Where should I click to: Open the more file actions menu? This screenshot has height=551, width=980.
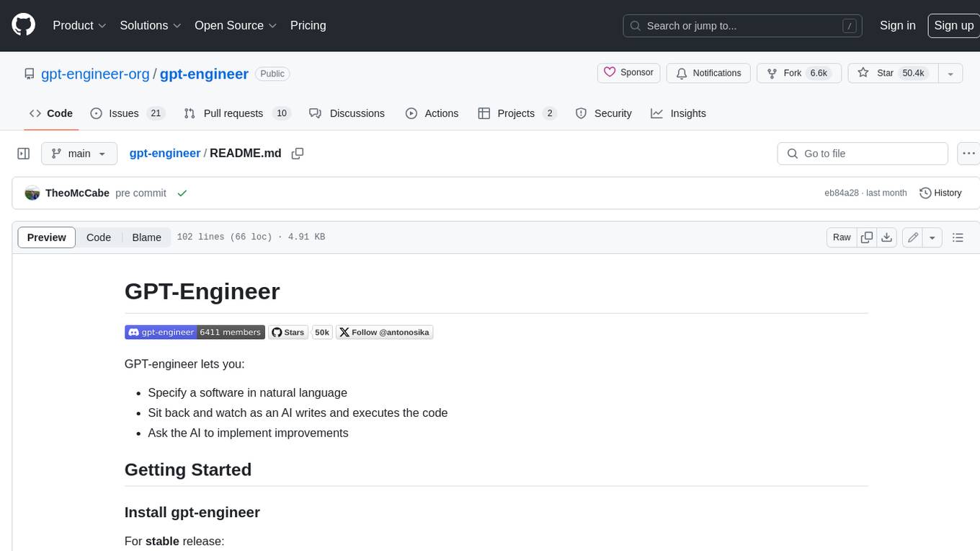968,154
